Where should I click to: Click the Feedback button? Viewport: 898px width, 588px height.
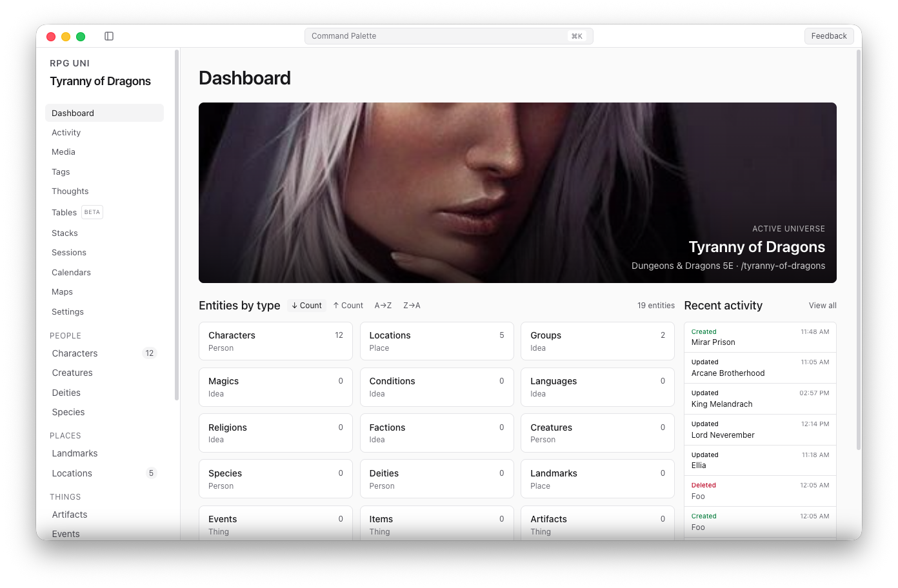point(829,36)
